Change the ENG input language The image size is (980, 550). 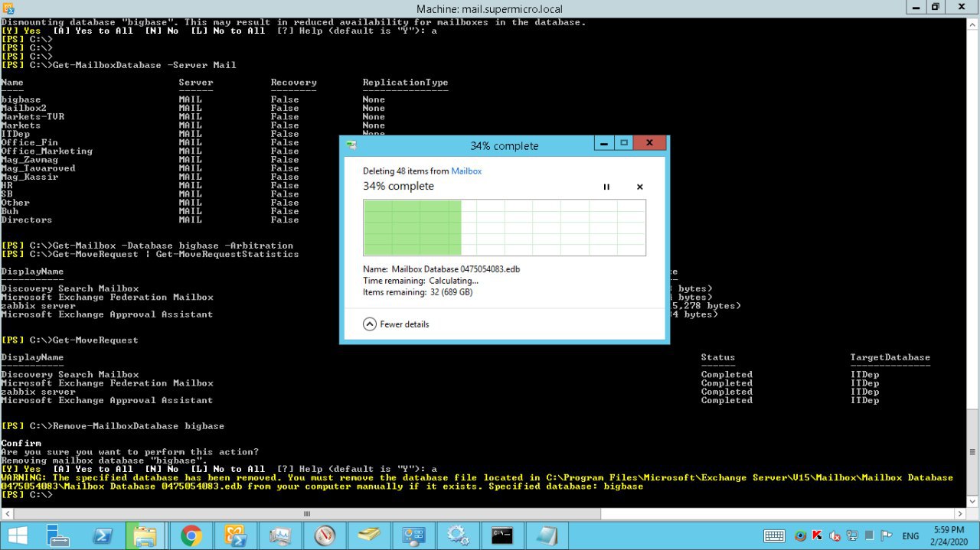(x=911, y=535)
